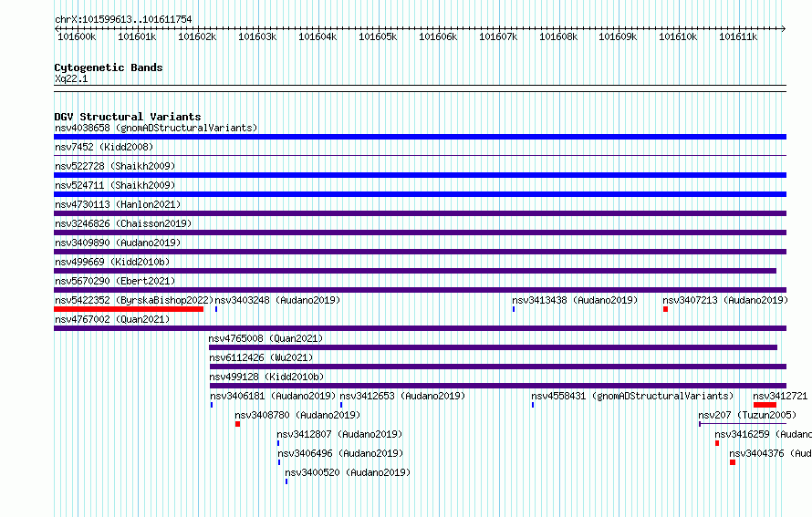Click the Cytogenetic Bands track title
The height and width of the screenshot is (517, 812).
tap(109, 67)
